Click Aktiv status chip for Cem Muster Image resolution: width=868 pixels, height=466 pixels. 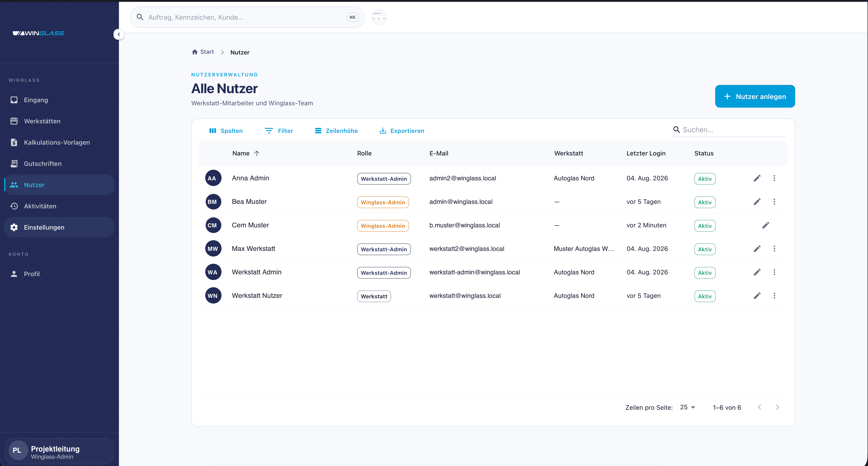[x=705, y=226]
